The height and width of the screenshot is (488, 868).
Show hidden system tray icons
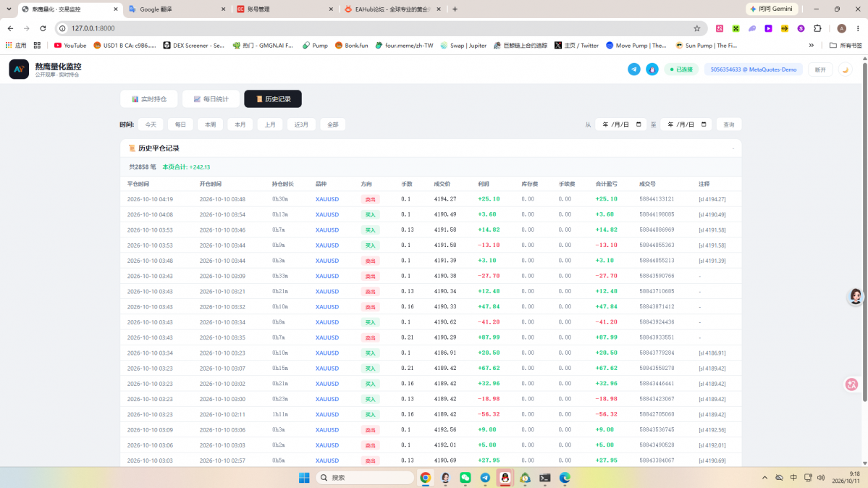(764, 477)
